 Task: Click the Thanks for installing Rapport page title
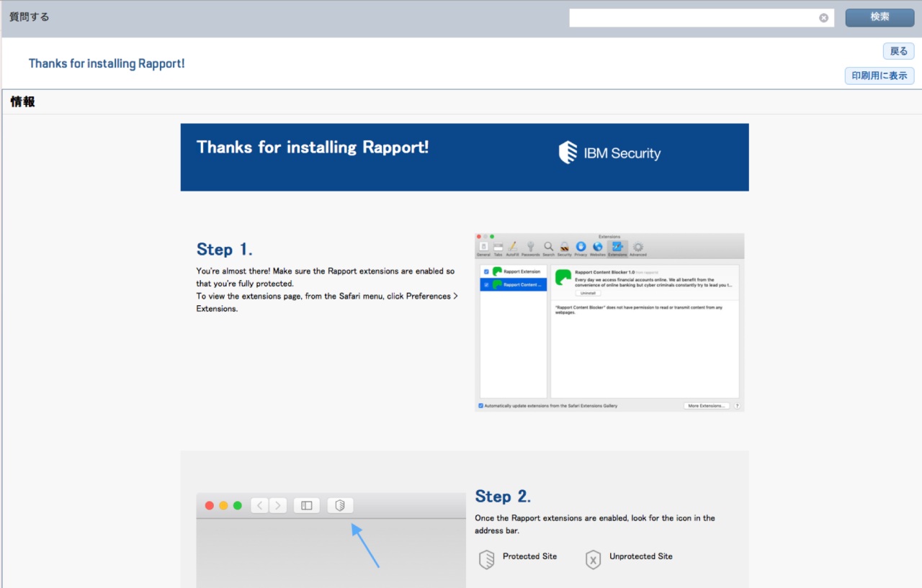[x=107, y=63]
